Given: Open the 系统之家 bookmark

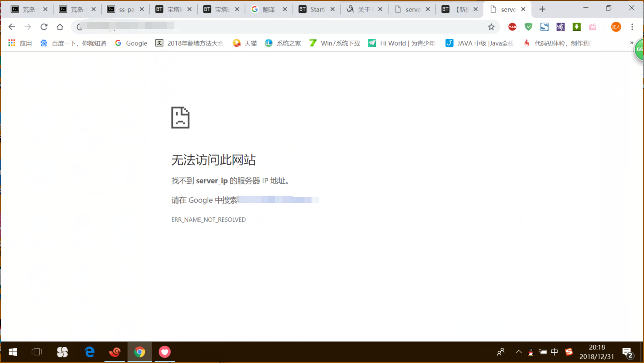Looking at the screenshot, I should pyautogui.click(x=283, y=43).
